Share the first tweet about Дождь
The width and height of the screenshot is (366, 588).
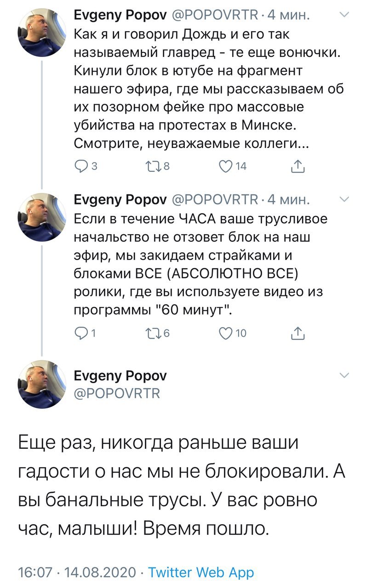click(299, 167)
